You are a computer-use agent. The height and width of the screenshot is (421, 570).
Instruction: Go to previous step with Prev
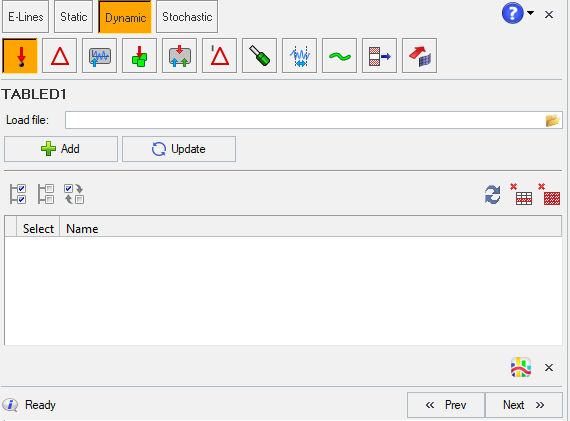pyautogui.click(x=446, y=405)
